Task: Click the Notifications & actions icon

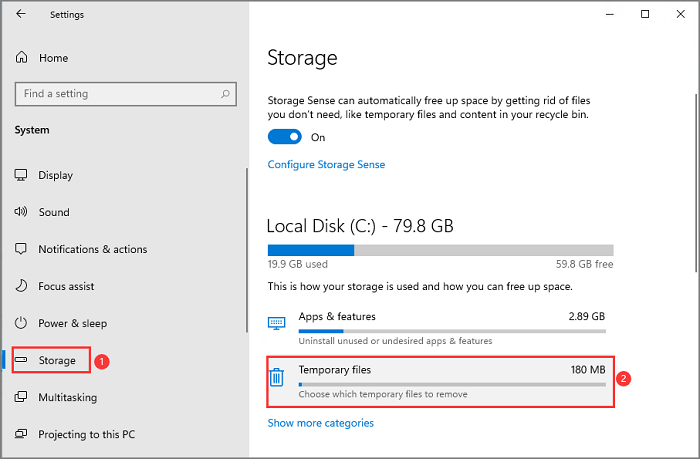Action: pyautogui.click(x=21, y=249)
